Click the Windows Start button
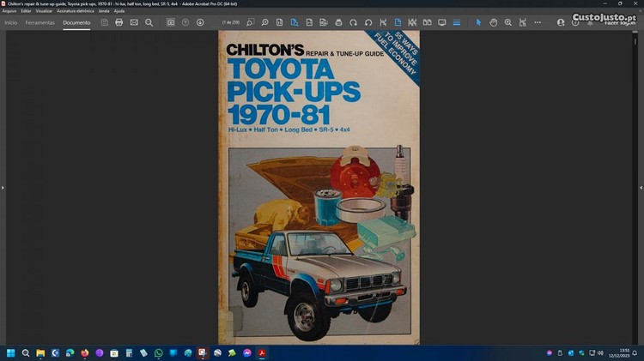Image resolution: width=644 pixels, height=361 pixels. (x=11, y=352)
